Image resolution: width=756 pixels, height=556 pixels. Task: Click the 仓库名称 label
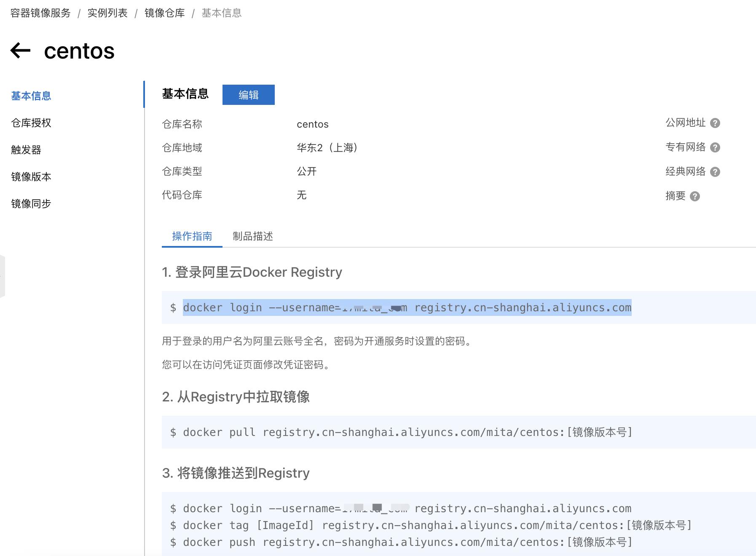[x=182, y=124]
